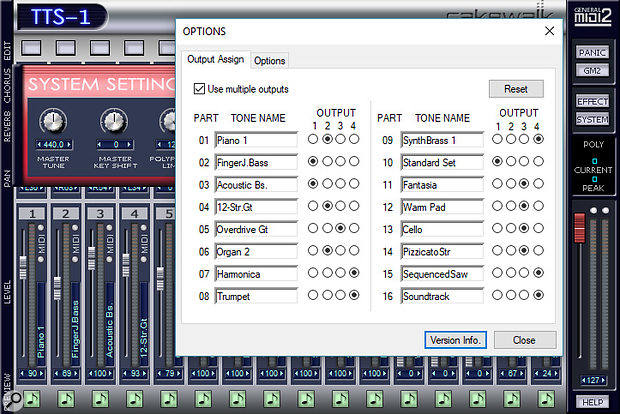The image size is (620, 414).
Task: Set Trumpet to output 1
Action: coord(313,295)
